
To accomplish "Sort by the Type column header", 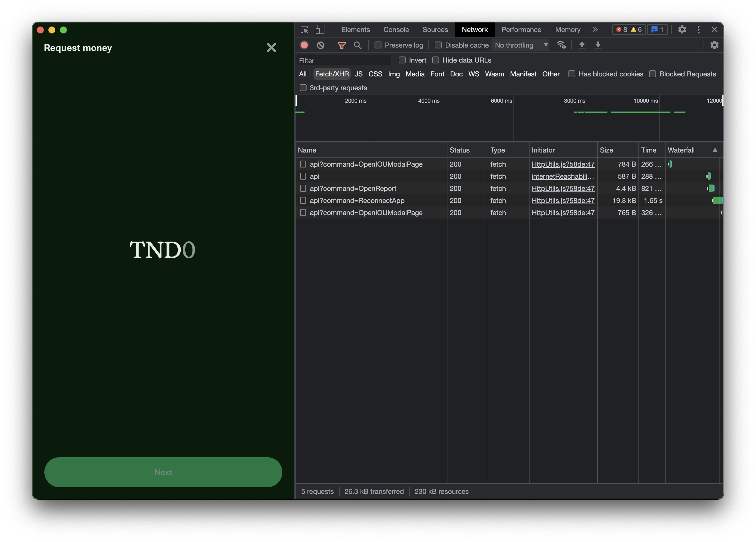I will 508,150.
